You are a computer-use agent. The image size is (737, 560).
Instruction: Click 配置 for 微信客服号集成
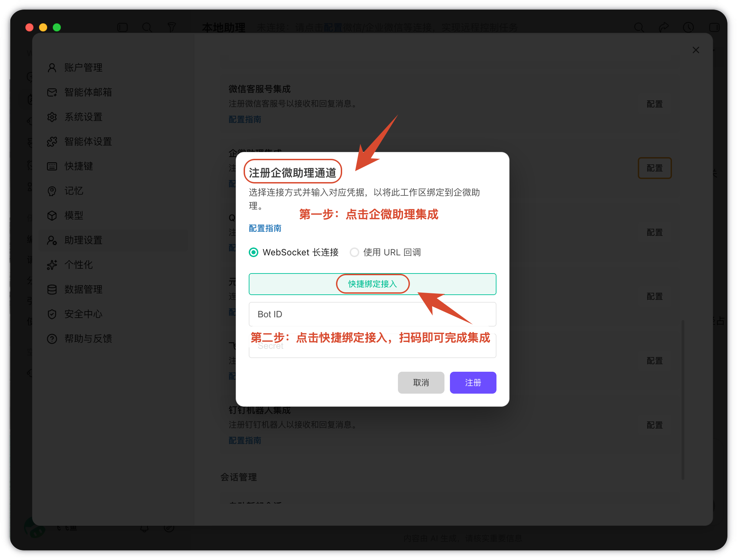(x=655, y=104)
